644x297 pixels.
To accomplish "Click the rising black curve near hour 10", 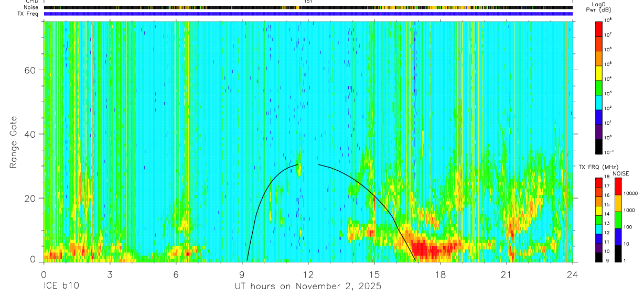I will tap(262, 197).
